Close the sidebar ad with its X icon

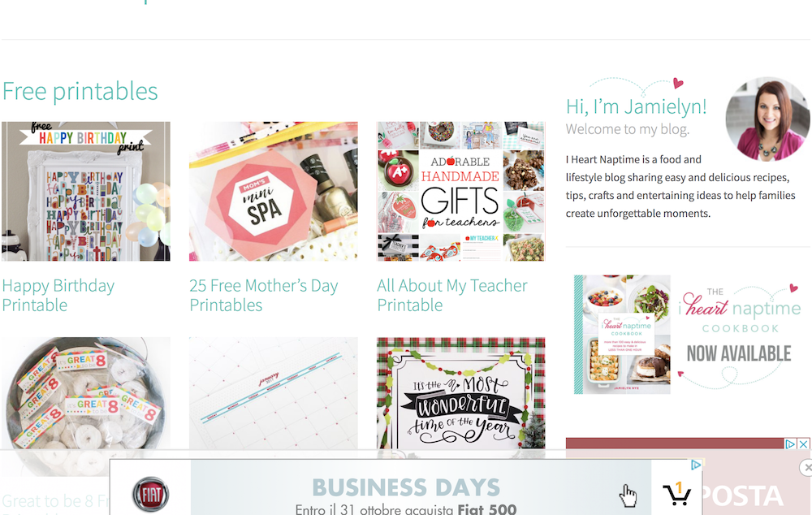803,444
